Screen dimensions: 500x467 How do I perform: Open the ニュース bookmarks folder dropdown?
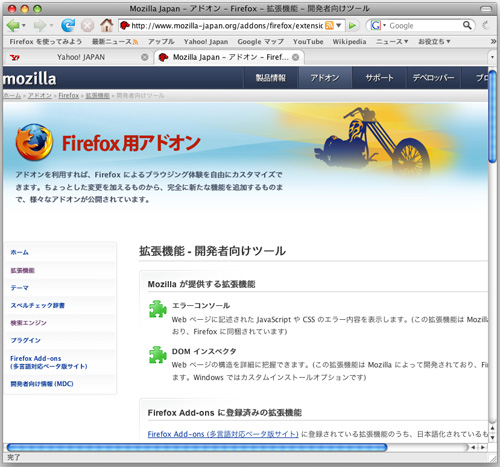392,42
